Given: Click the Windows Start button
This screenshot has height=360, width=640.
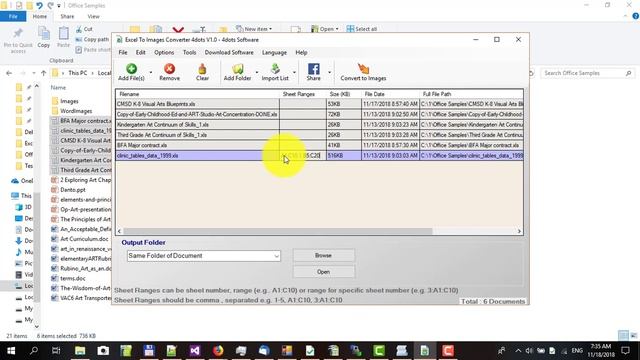Looking at the screenshot, I should 11,351.
